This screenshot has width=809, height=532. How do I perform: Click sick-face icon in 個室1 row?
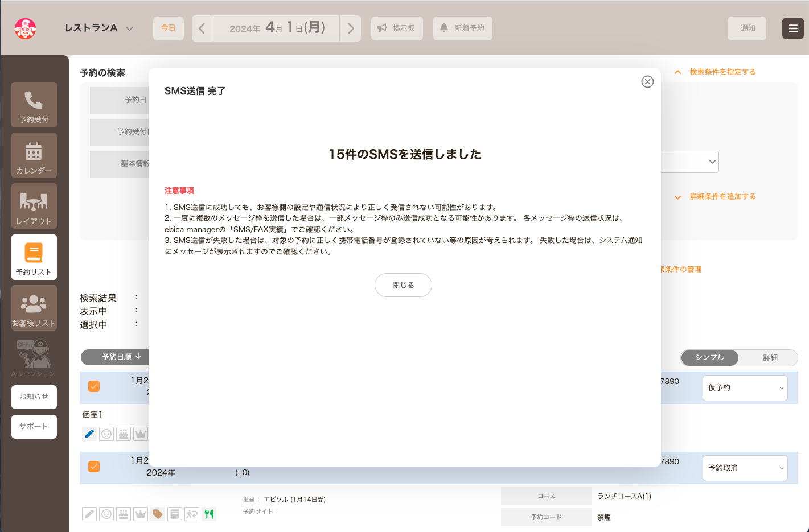[x=106, y=434]
